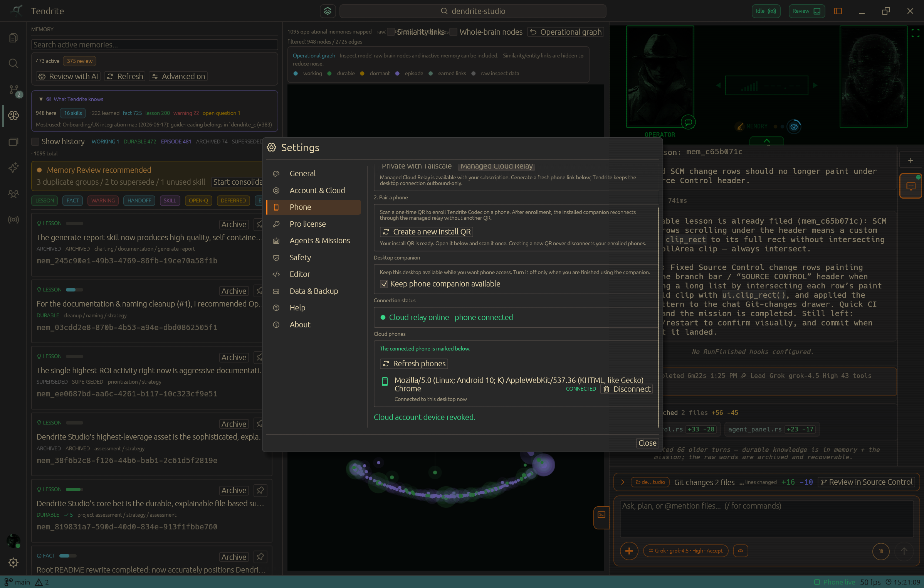Pin the Dendrite Studio core bet lesson

260,490
